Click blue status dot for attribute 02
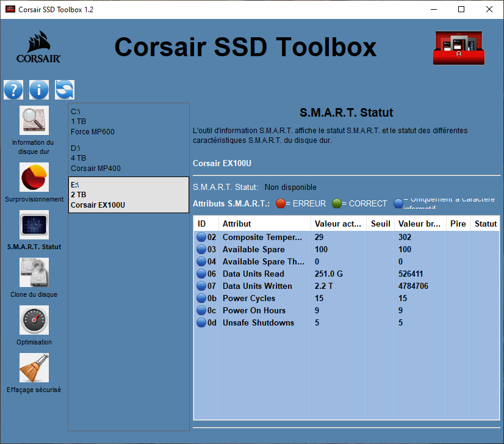Image resolution: width=504 pixels, height=444 pixels. tap(201, 237)
